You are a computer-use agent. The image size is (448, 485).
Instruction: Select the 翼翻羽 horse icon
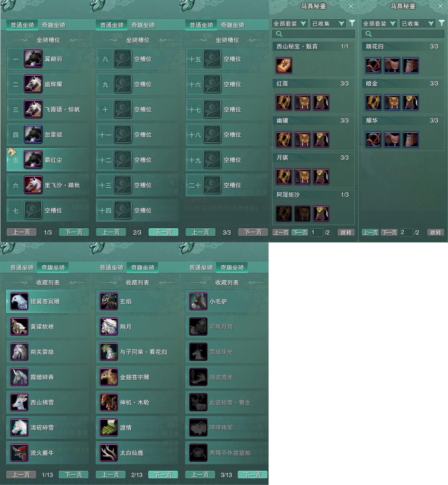point(33,59)
